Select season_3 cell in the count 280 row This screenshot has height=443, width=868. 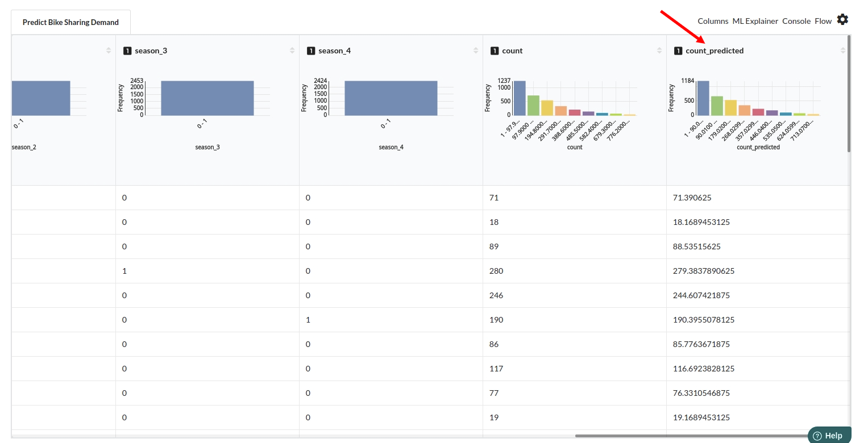click(207, 271)
